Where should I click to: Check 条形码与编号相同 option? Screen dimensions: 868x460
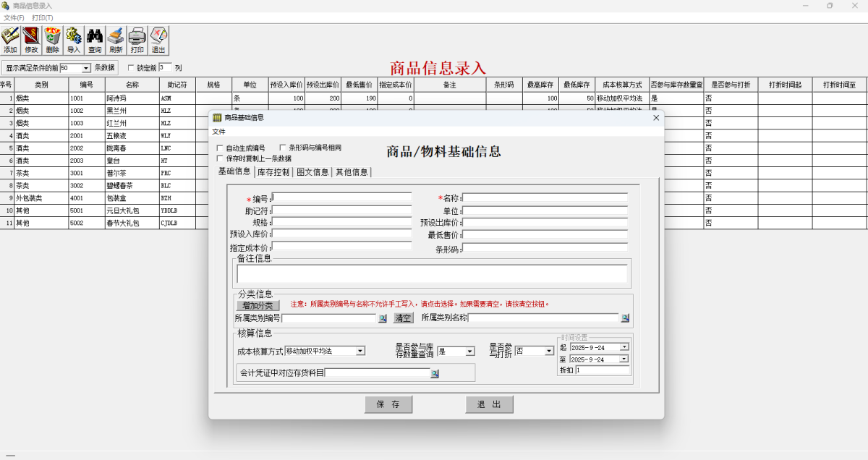point(282,148)
